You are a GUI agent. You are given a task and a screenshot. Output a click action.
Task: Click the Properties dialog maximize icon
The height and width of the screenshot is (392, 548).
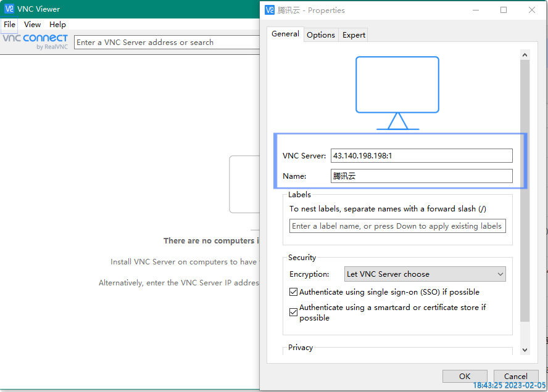(x=503, y=10)
